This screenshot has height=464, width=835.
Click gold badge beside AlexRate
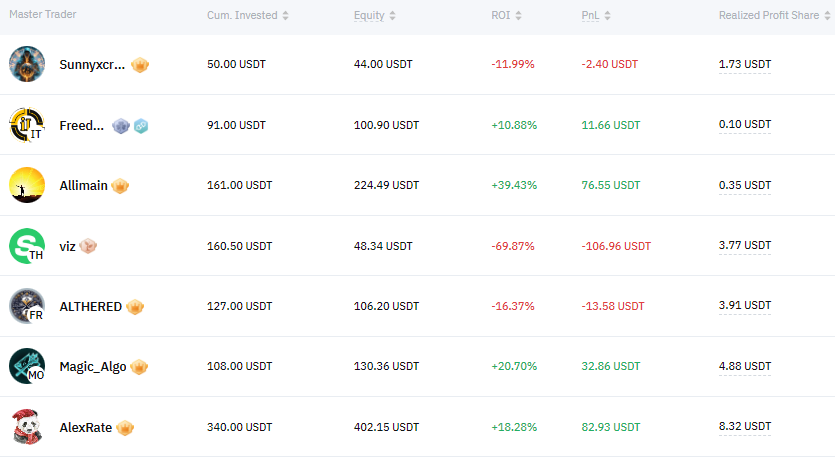point(125,428)
